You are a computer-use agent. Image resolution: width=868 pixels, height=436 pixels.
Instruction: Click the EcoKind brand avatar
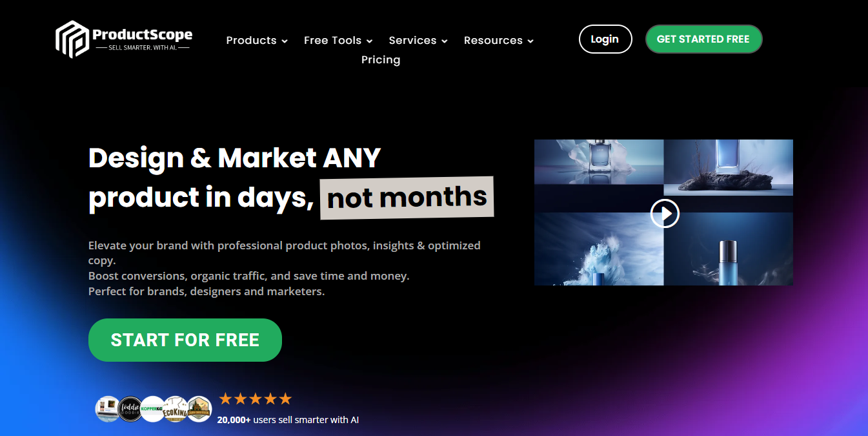(176, 409)
